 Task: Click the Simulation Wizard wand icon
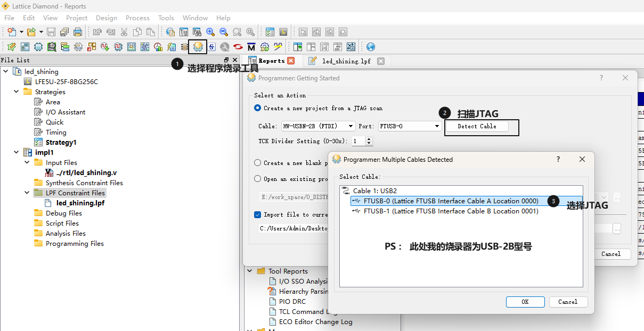(278, 47)
